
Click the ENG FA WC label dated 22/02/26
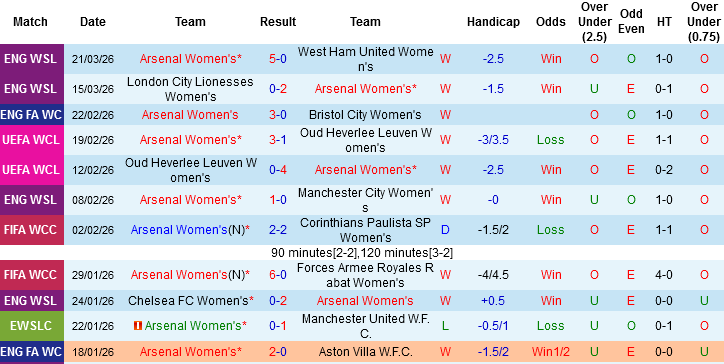coord(31,115)
